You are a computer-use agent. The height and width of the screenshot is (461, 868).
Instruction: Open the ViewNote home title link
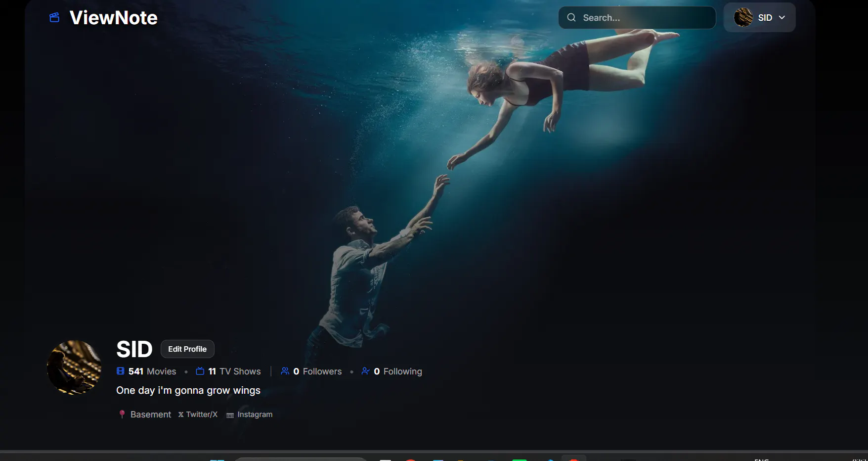(114, 18)
